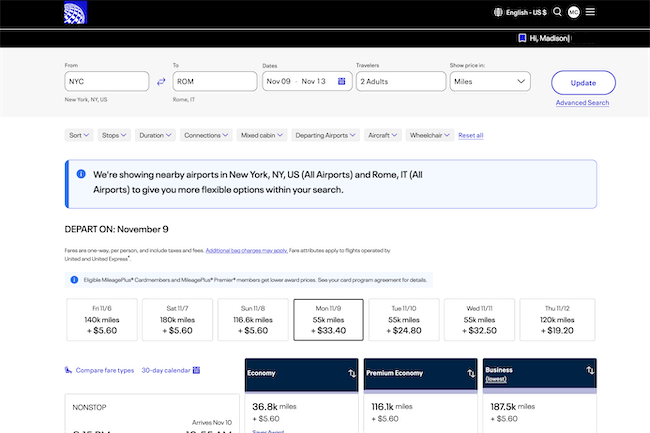This screenshot has height=433, width=650.
Task: Select Wed 11/11 date tab
Action: coord(479,319)
